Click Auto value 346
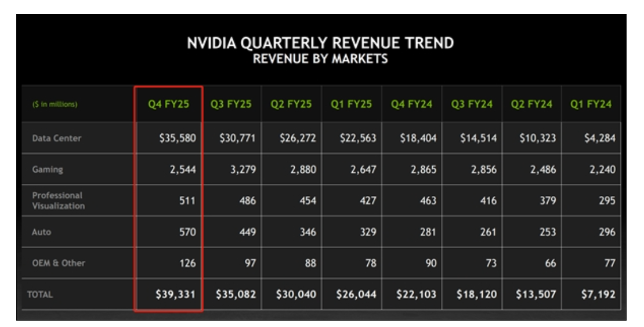Viewport: 644px width, 327px height. pyautogui.click(x=308, y=232)
